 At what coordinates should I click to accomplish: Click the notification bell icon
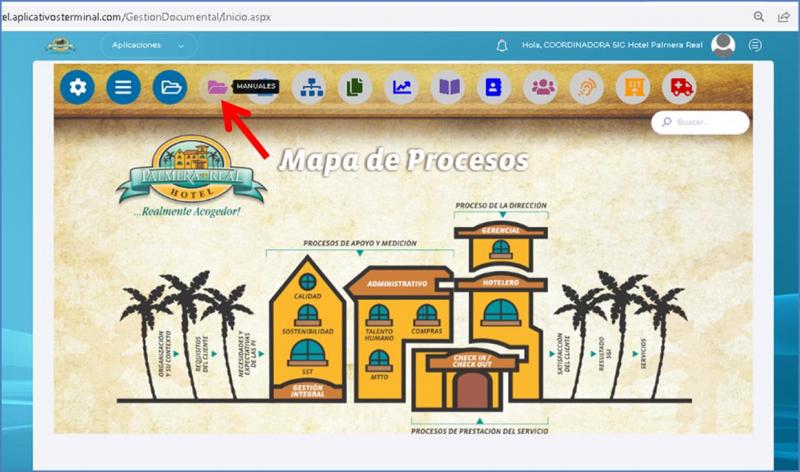click(x=502, y=45)
